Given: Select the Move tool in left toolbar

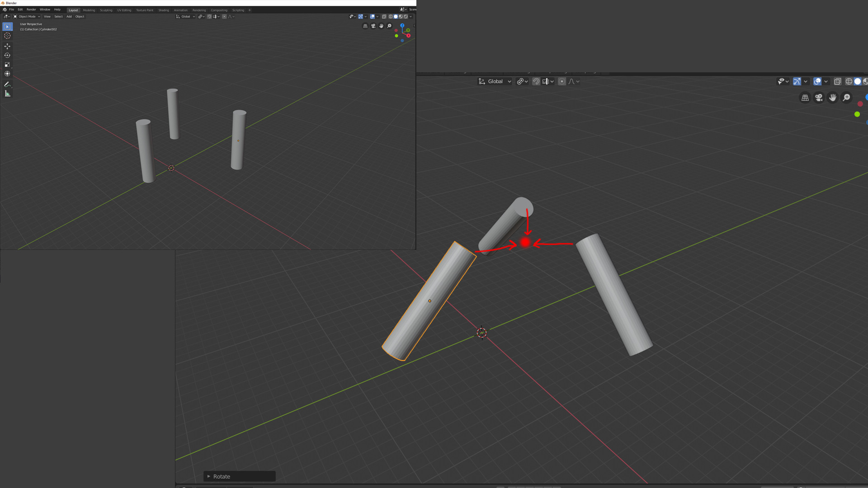Looking at the screenshot, I should point(7,46).
